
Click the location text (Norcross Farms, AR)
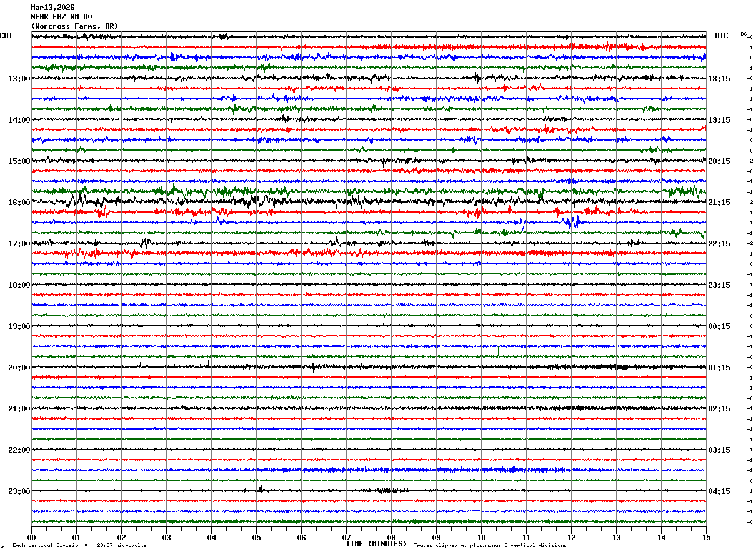[x=74, y=26]
